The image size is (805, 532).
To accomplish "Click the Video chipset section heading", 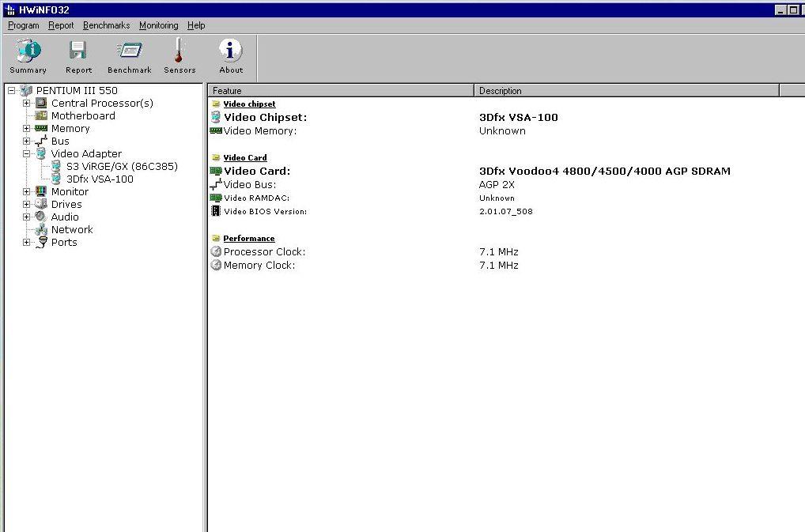I will click(249, 104).
